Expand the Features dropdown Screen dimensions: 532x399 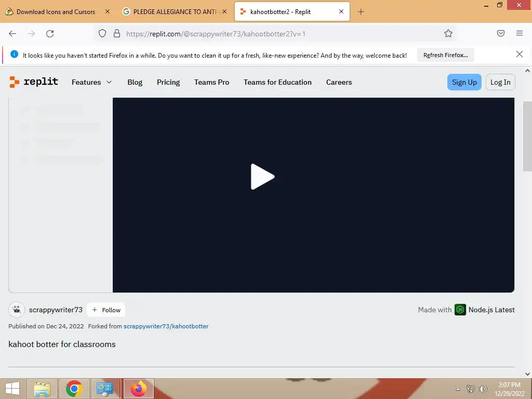coord(91,82)
